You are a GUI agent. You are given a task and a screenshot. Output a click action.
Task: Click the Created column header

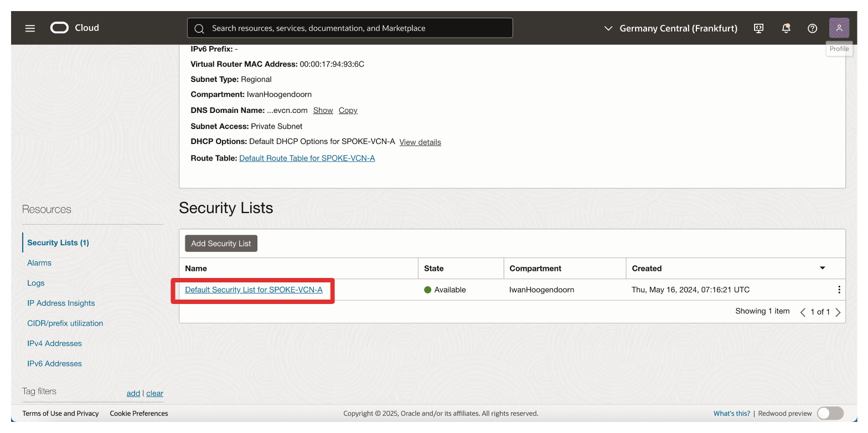coord(647,268)
